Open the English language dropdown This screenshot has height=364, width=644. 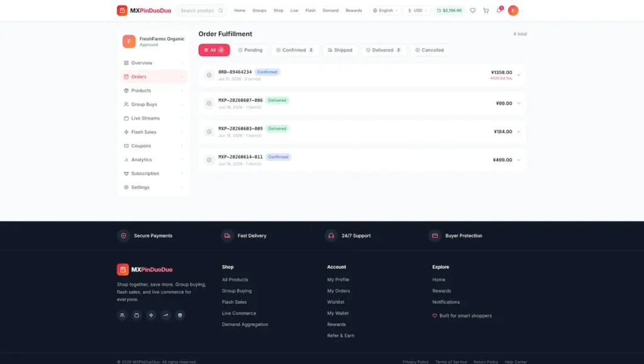click(386, 10)
